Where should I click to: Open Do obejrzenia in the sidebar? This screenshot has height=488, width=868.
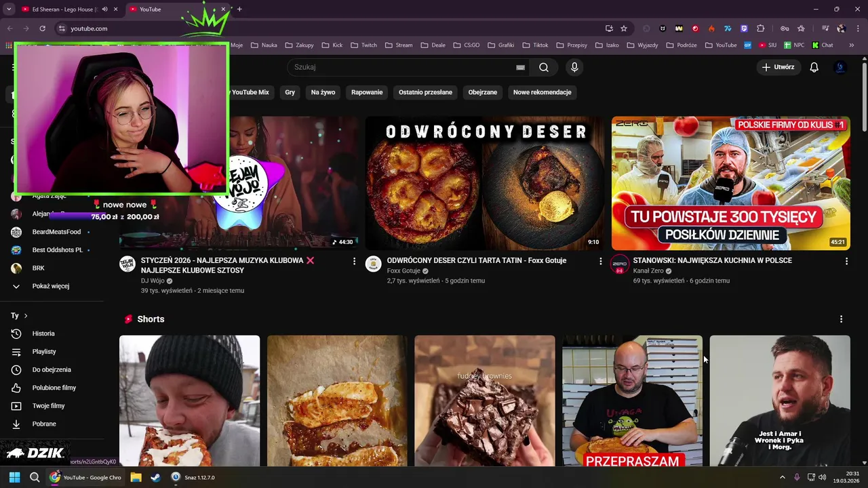(51, 369)
